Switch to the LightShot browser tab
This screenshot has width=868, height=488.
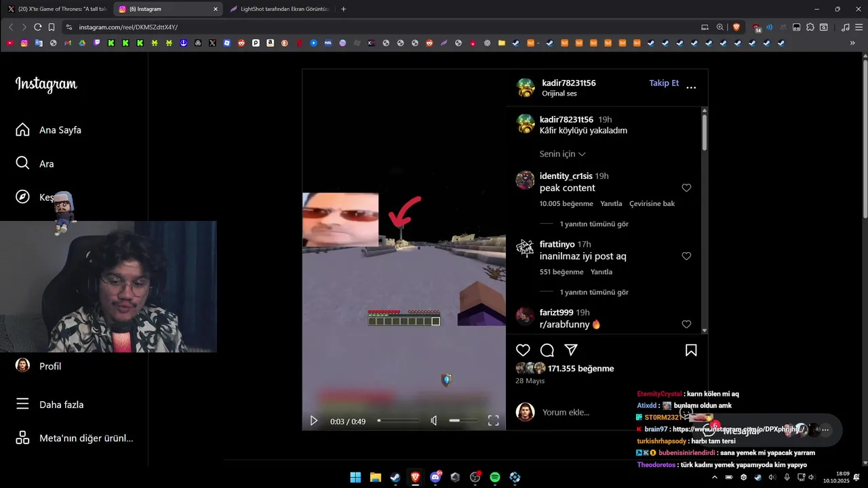[278, 9]
